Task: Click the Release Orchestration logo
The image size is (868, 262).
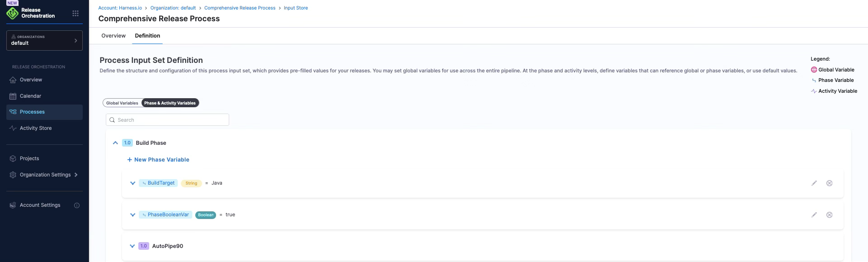Action: coord(13,13)
